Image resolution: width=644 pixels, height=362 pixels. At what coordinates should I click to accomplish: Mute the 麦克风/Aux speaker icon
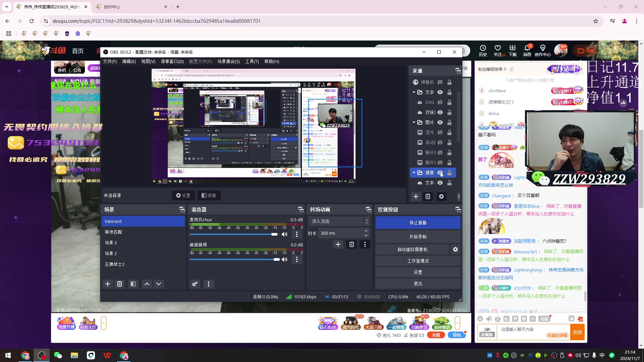(x=284, y=234)
